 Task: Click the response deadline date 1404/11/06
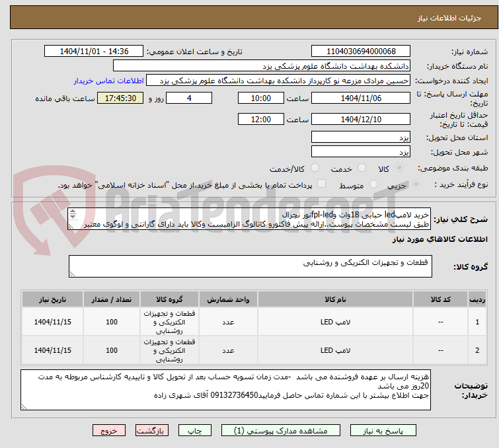[361, 98]
